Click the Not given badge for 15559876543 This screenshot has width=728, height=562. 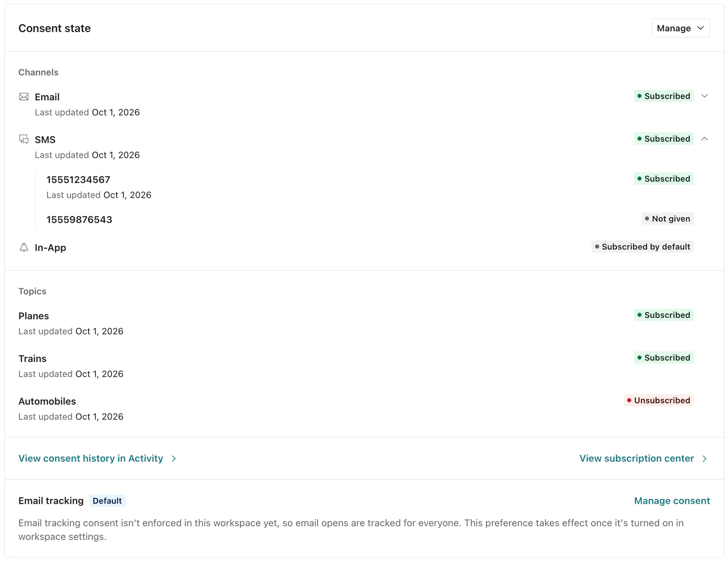click(667, 219)
